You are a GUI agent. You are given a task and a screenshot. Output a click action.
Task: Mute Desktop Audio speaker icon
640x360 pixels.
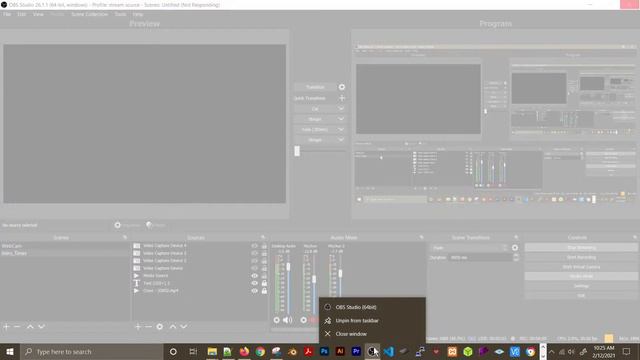(x=287, y=320)
